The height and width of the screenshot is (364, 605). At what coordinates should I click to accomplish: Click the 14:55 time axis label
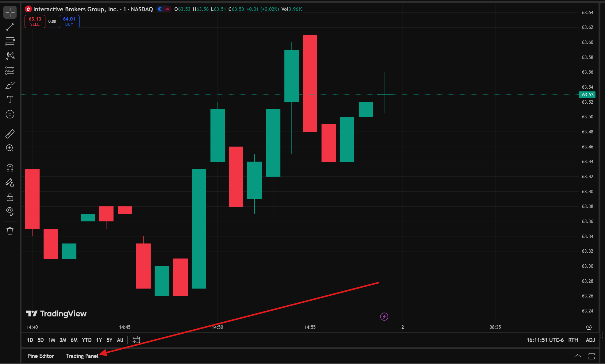click(x=310, y=327)
